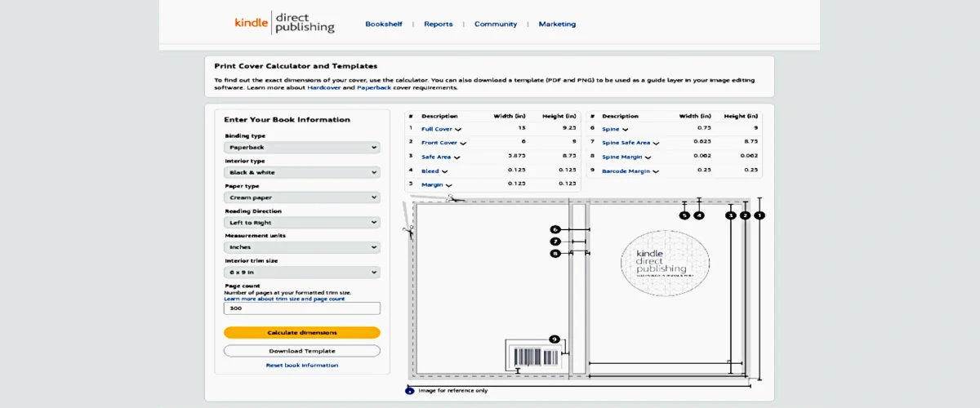Click the 'Print Cover Calculator and Templates' heading
The height and width of the screenshot is (408, 980).
296,66
